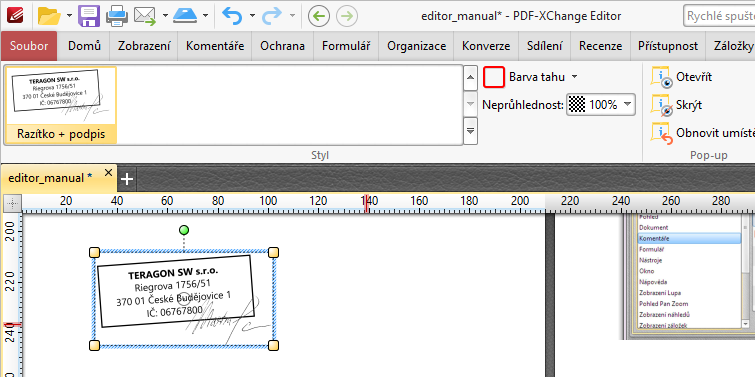This screenshot has height=377, width=755.
Task: Click the envelope email icon
Action: click(145, 16)
